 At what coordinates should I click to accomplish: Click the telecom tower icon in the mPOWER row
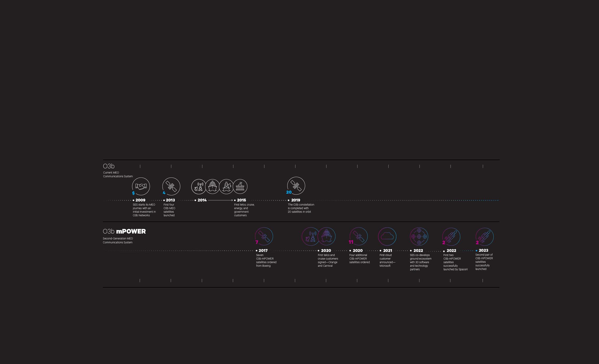(x=311, y=236)
